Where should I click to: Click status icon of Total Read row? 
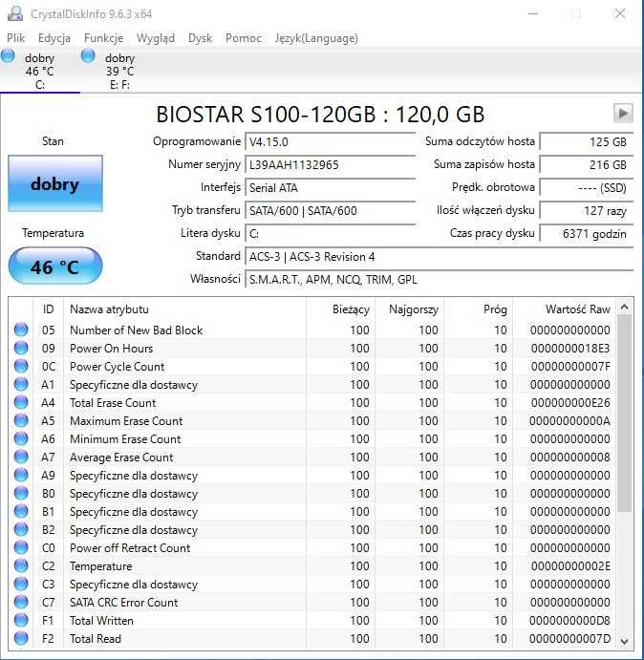coord(21,638)
